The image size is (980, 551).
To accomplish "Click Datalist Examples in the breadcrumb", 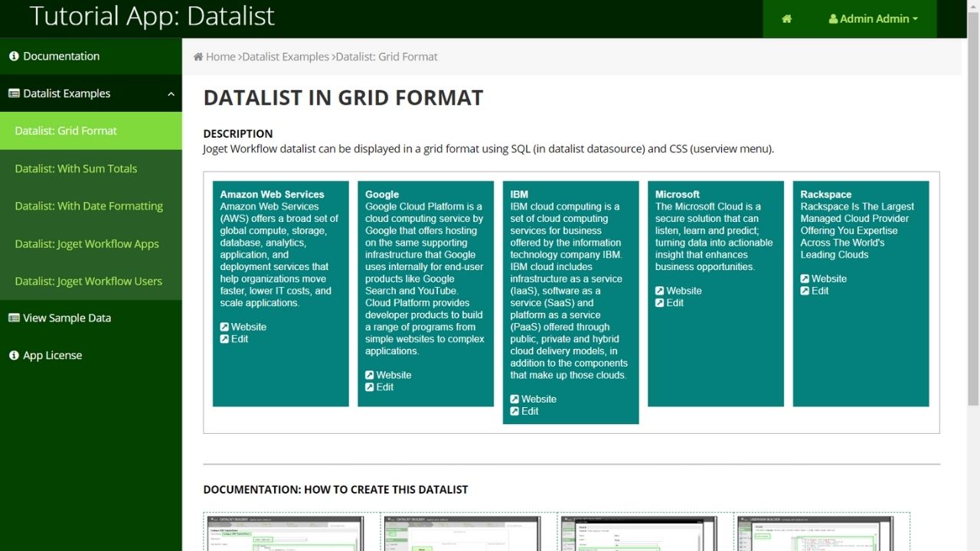I will coord(285,57).
